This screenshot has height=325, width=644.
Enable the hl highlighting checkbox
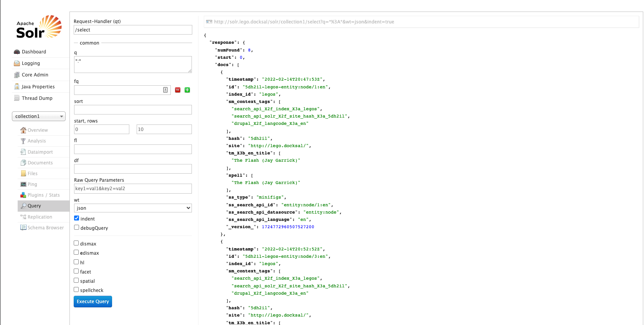click(76, 262)
